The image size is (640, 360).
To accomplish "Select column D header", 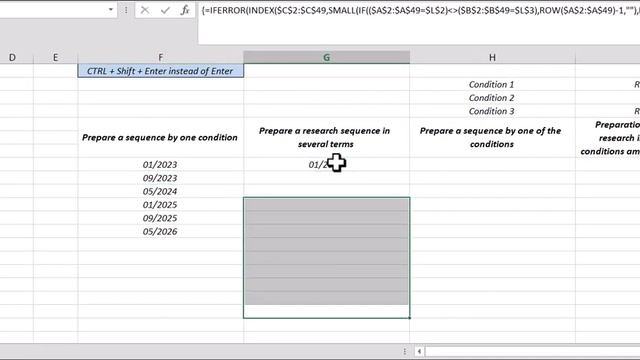I will pos(12,58).
